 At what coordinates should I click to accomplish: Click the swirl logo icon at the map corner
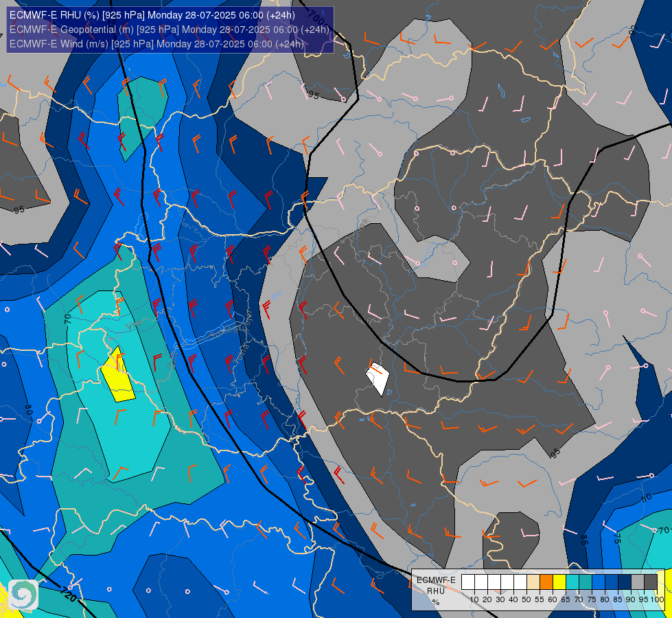point(23,595)
